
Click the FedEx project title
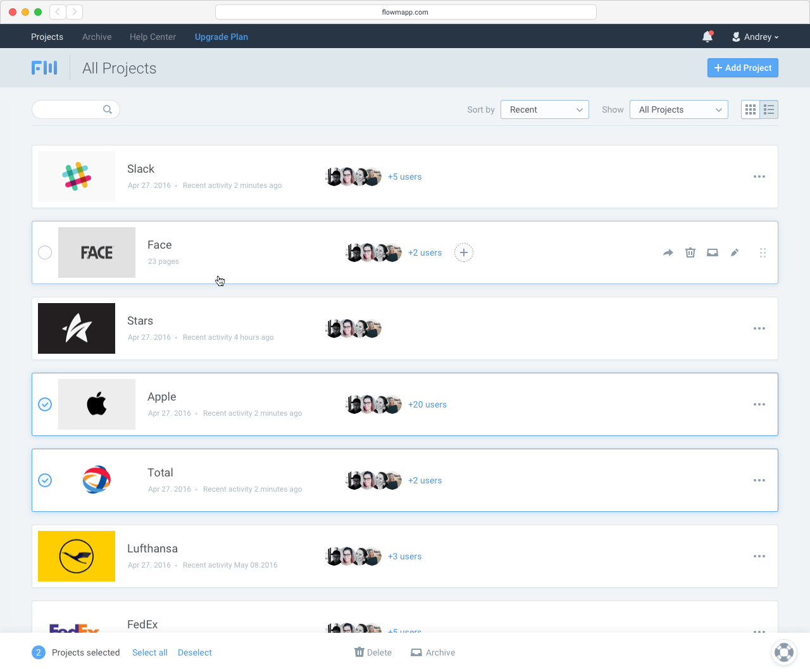click(x=142, y=625)
